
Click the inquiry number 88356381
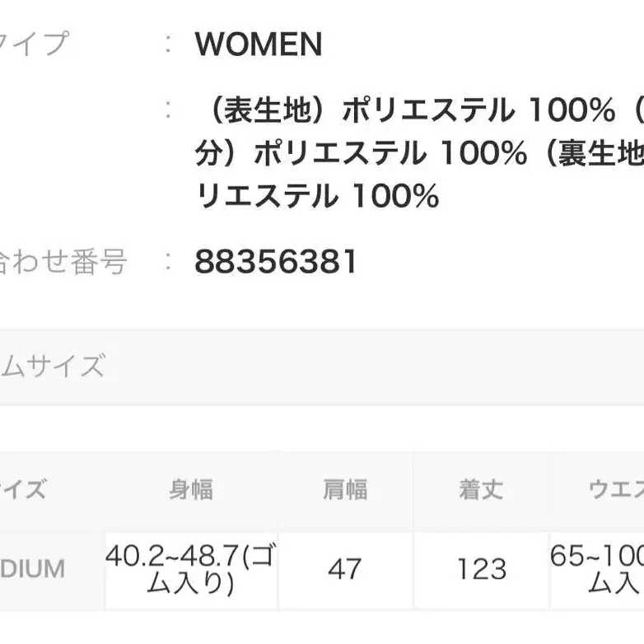coord(276,263)
